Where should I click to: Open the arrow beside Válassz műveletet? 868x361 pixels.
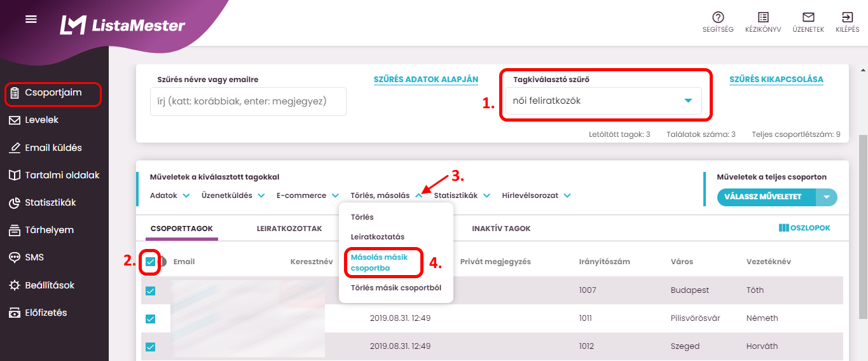coord(827,197)
